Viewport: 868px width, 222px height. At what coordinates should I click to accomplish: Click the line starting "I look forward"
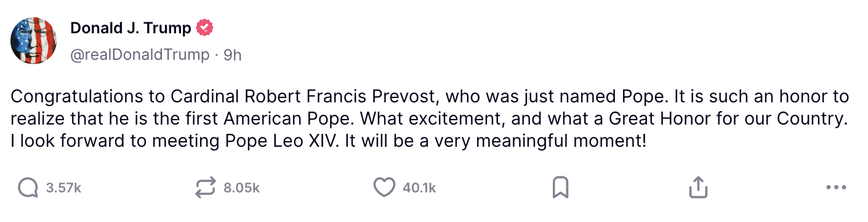click(329, 141)
